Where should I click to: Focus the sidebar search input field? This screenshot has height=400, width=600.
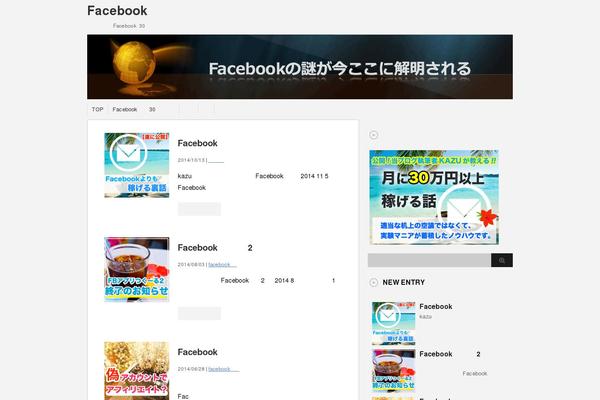coord(429,260)
